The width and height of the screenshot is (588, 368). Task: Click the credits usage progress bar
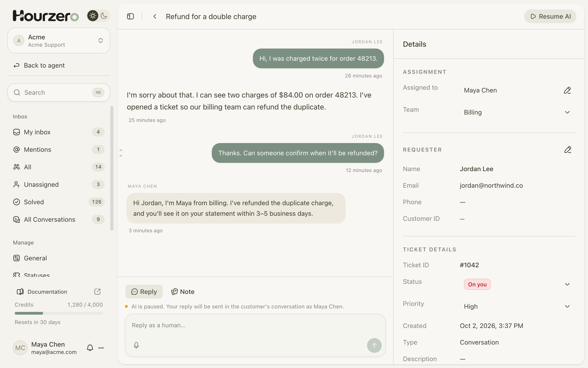point(59,313)
